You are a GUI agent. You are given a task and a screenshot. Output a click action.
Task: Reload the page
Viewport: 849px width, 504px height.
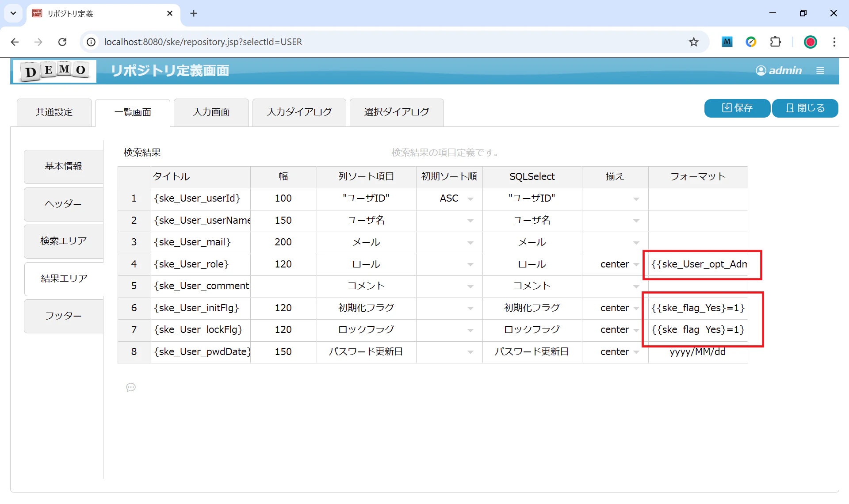coord(62,42)
